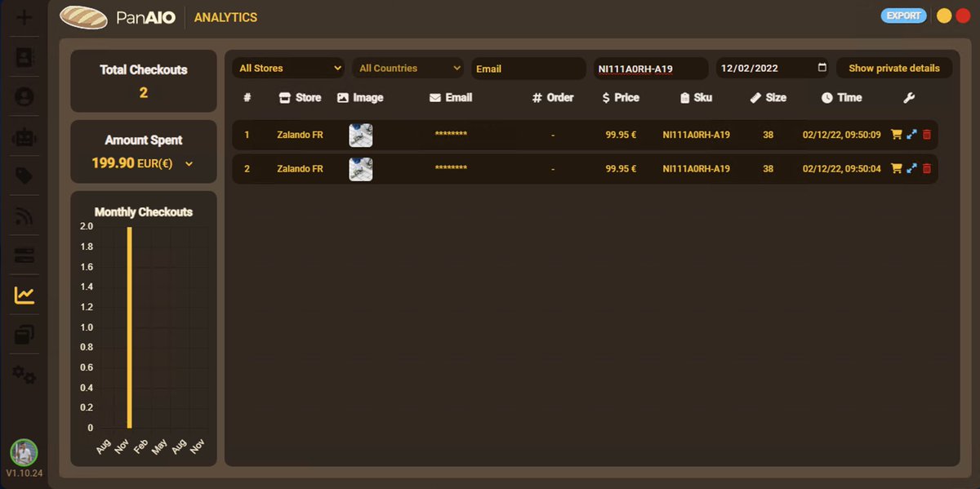The height and width of the screenshot is (489, 980).
Task: Click the Time column header
Action: click(x=841, y=98)
